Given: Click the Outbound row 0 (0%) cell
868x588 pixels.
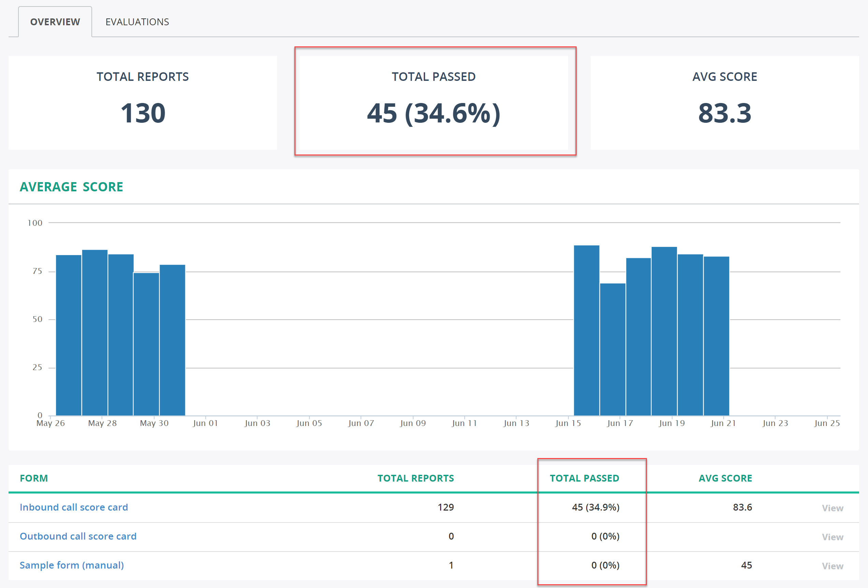Looking at the screenshot, I should coord(605,536).
